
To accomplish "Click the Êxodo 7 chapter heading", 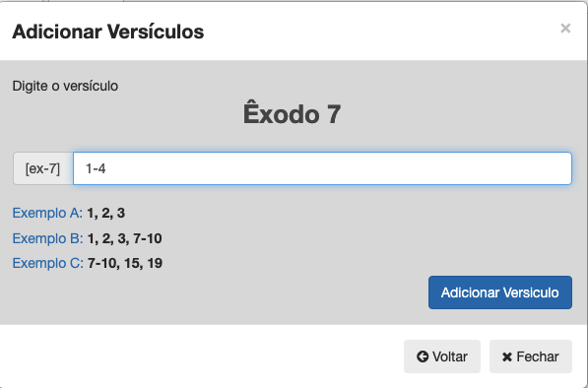I will coord(293,114).
